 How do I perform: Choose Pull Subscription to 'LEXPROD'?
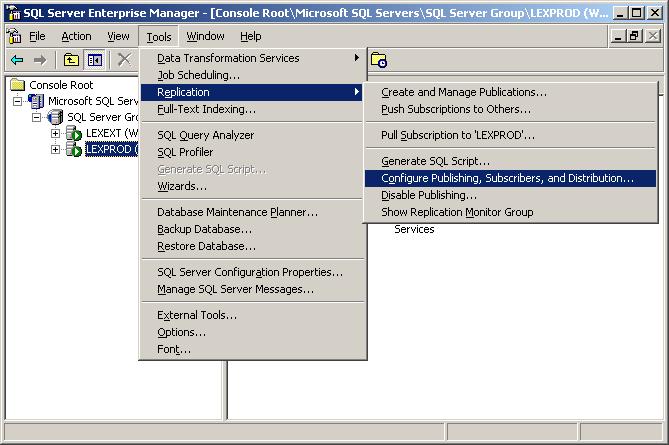pyautogui.click(x=510, y=135)
